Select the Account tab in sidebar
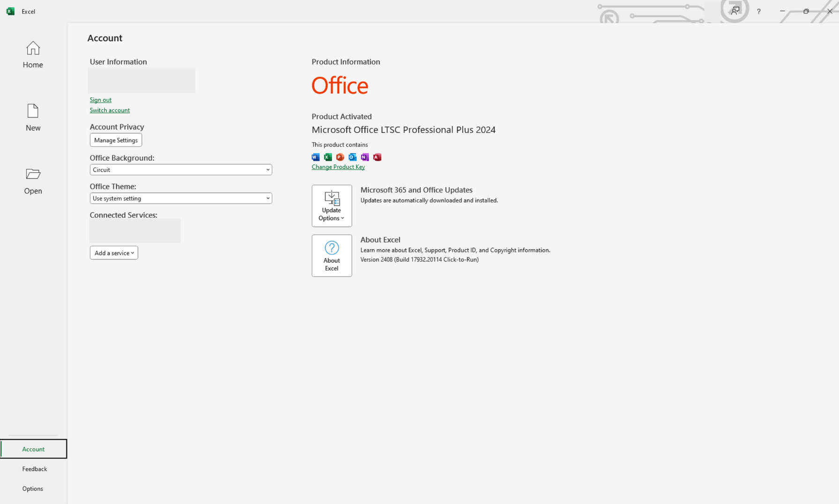 [33, 449]
